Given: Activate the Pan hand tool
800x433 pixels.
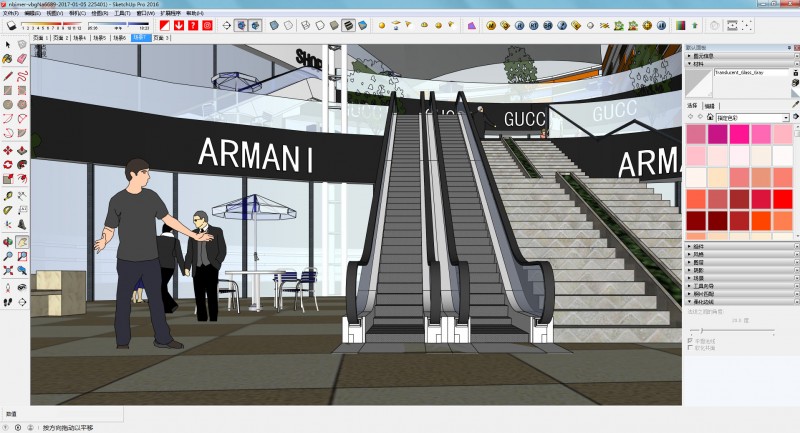Looking at the screenshot, I should [22, 242].
